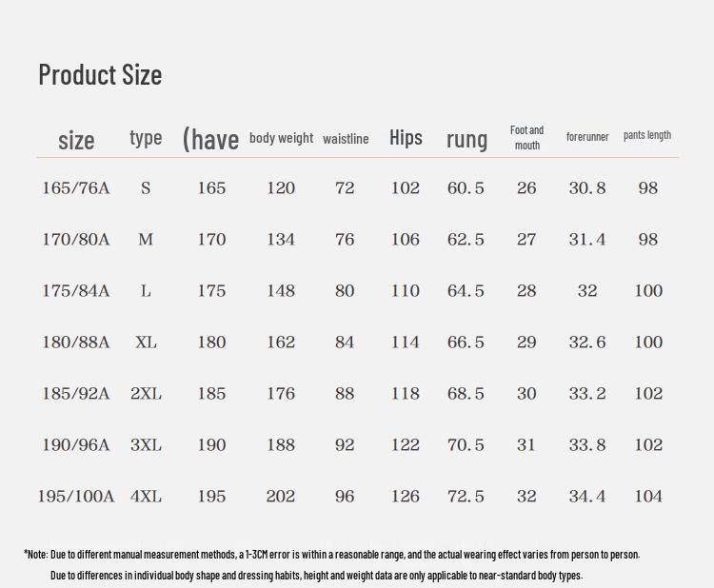Click the measurement error note text

331,554
